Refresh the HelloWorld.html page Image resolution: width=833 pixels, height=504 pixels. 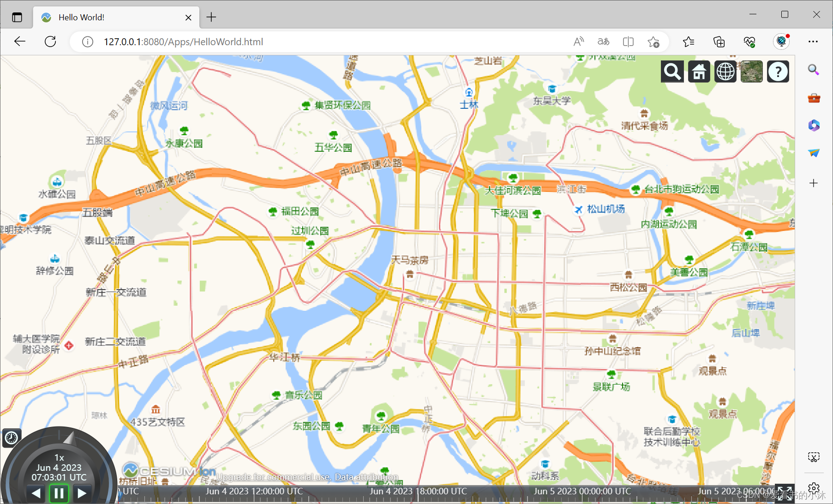pyautogui.click(x=50, y=42)
